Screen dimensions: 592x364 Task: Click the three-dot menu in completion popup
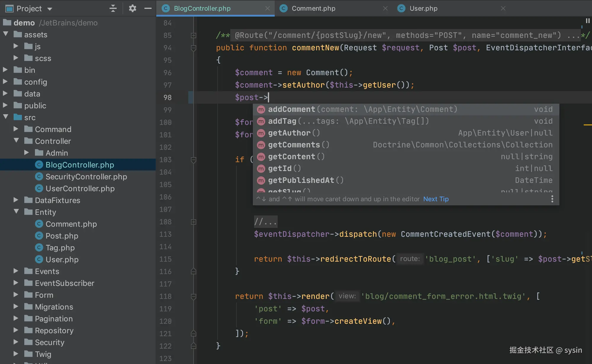[552, 199]
